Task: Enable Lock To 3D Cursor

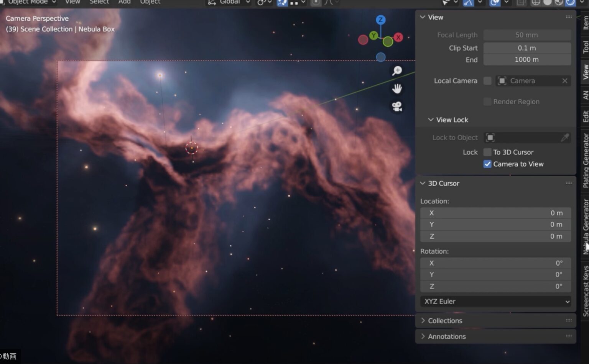Action: [x=487, y=152]
